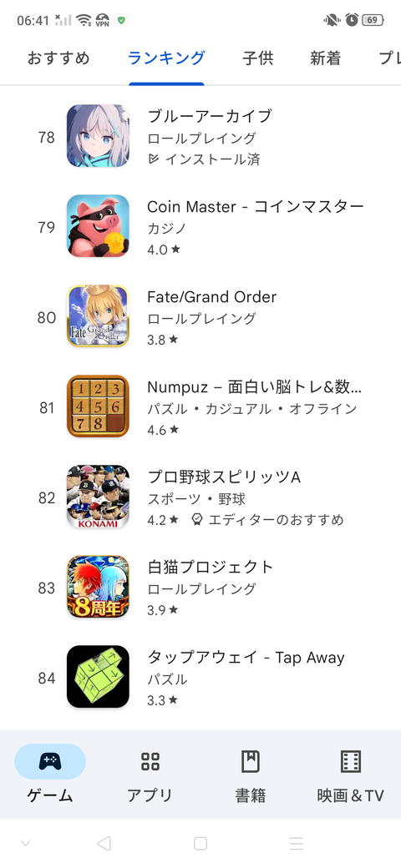Open the 書籍 bookmark icon
The image size is (401, 868).
(x=251, y=762)
